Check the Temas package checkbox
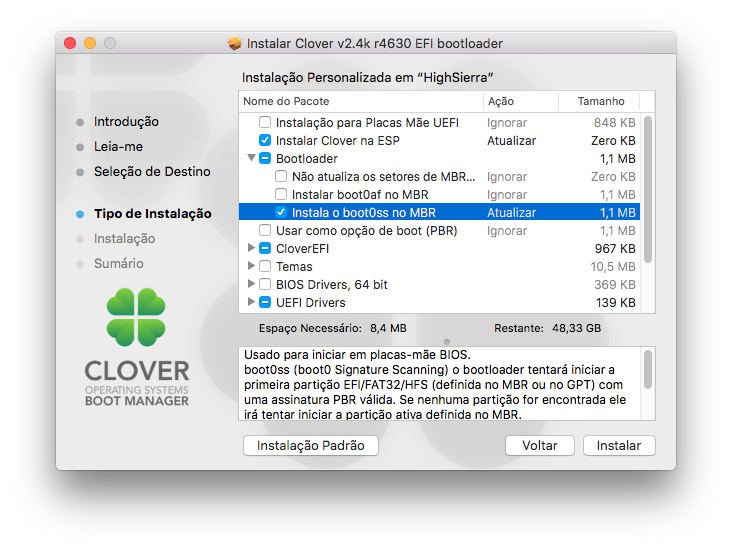The width and height of the screenshot is (732, 550). point(265,267)
